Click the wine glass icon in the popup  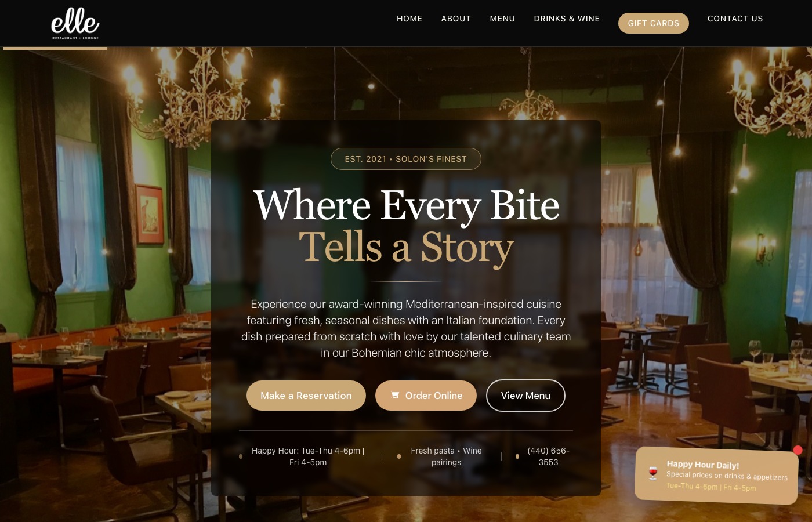point(653,473)
